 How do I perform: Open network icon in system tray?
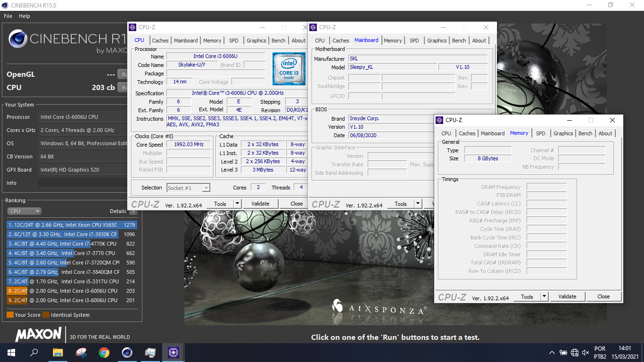(574, 353)
